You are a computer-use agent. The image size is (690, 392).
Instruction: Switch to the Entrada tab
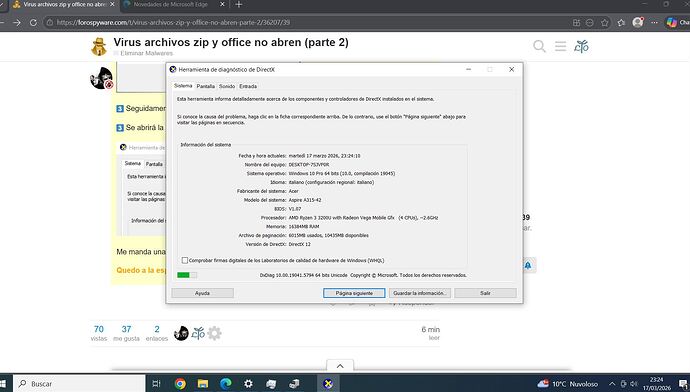pyautogui.click(x=248, y=86)
